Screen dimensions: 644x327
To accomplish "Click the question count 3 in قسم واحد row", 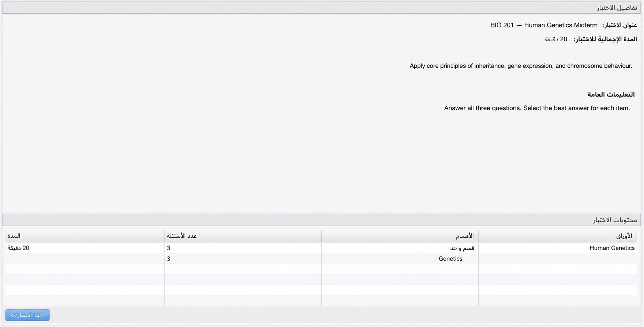I will (x=169, y=248).
